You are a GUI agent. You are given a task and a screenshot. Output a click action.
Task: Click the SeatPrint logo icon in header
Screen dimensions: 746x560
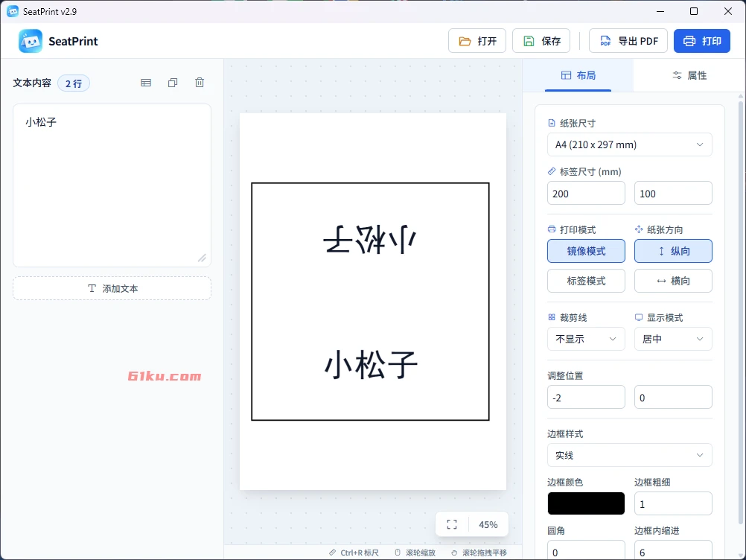(x=31, y=41)
